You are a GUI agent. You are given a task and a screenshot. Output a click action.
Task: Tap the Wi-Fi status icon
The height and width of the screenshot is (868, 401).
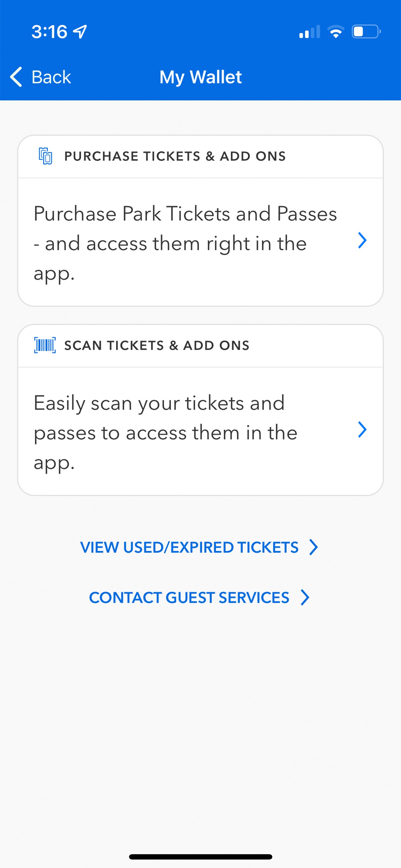point(336,32)
